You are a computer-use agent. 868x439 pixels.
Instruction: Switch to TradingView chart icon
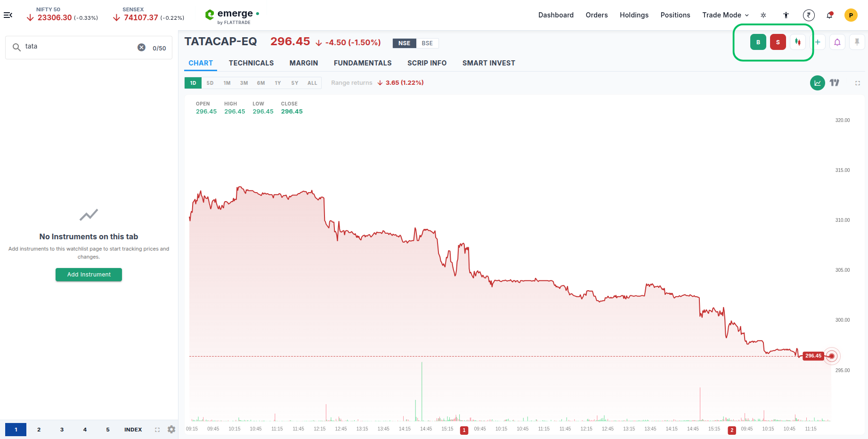tap(835, 83)
